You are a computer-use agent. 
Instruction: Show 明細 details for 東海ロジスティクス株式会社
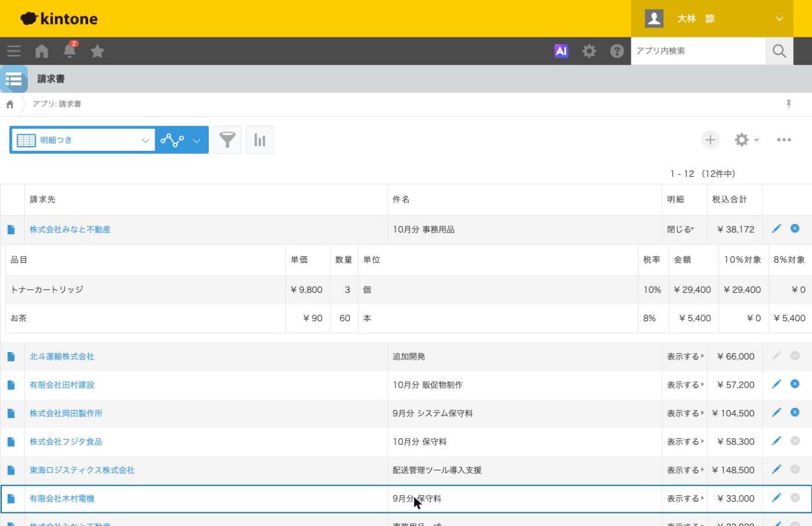[685, 470]
